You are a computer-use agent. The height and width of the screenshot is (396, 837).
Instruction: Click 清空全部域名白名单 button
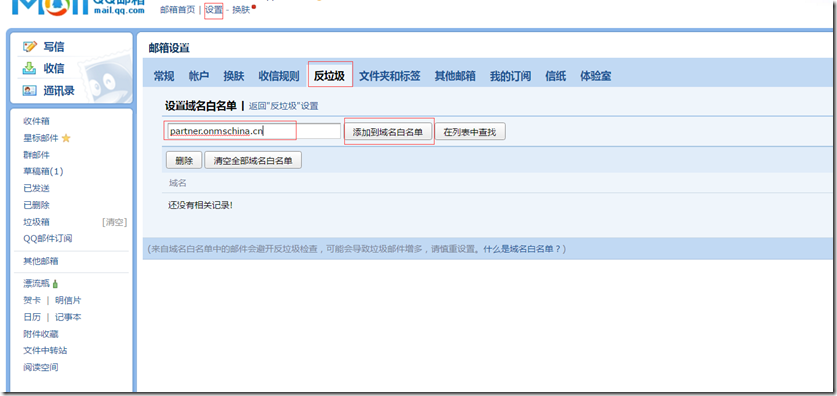(x=253, y=160)
